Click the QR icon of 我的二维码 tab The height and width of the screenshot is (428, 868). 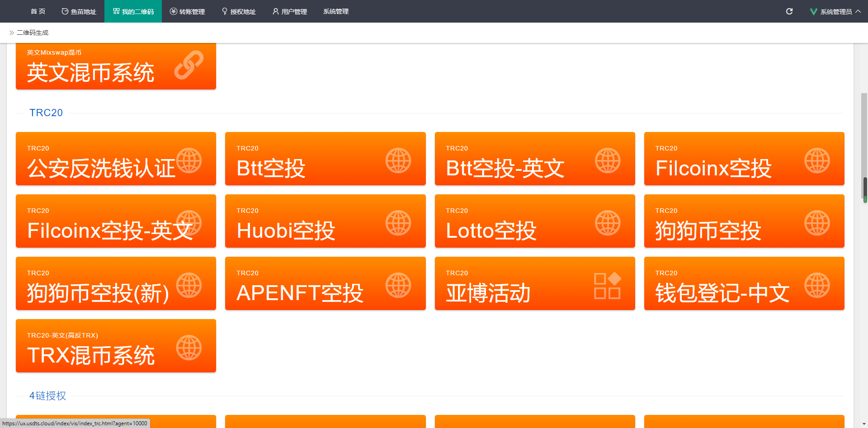point(116,11)
